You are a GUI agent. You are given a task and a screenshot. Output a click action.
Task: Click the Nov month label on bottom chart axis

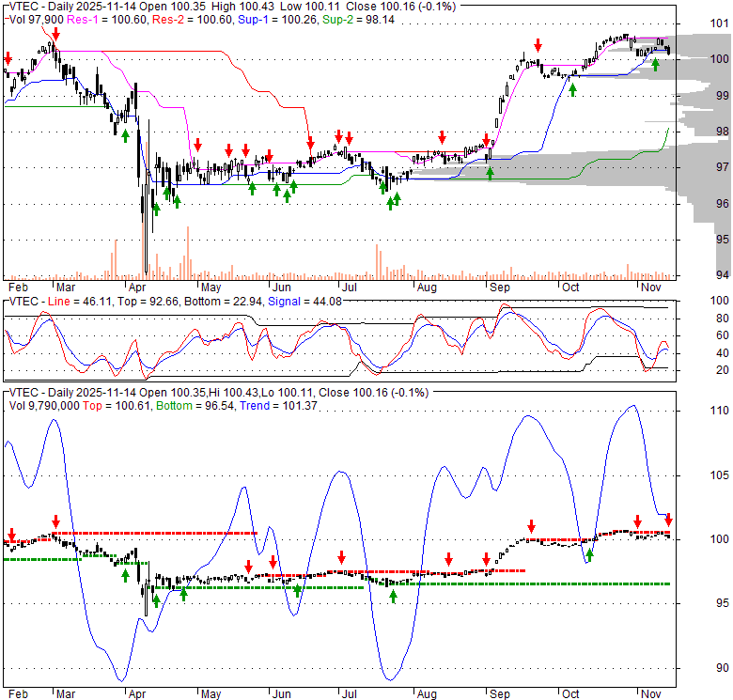(649, 693)
